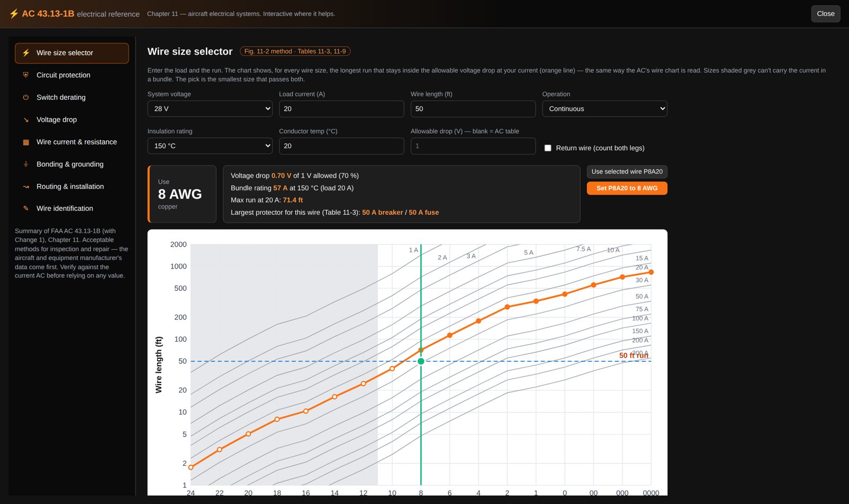Click Use selected wire P8A20 button
The width and height of the screenshot is (849, 504).
(627, 172)
